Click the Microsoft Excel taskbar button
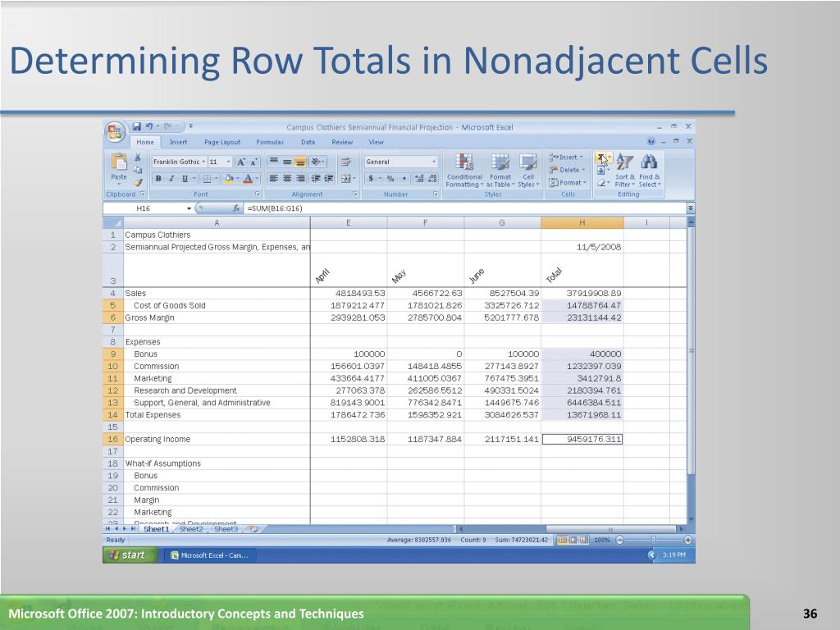Image resolution: width=840 pixels, height=630 pixels. 210,555
